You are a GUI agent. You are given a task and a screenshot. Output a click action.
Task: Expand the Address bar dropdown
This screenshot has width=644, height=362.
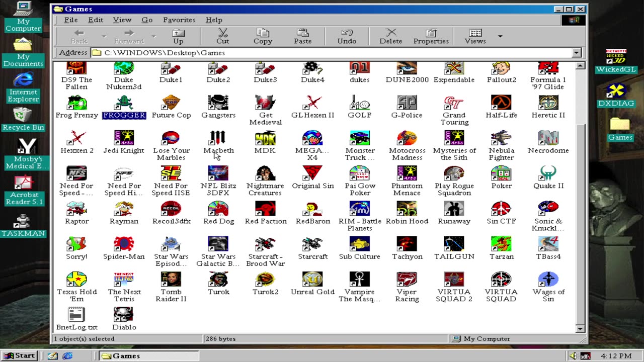click(577, 53)
